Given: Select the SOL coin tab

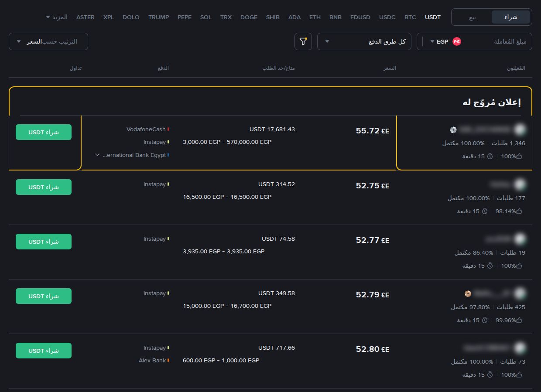Looking at the screenshot, I should 206,17.
